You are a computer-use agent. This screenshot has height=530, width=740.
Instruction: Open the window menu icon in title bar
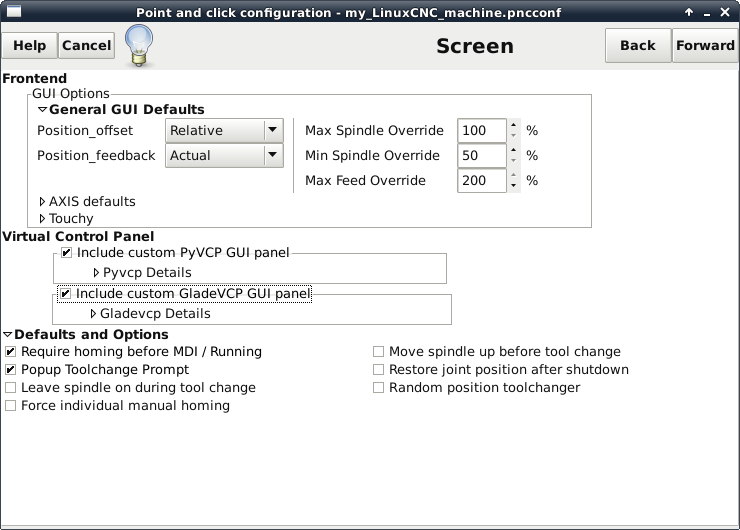coord(14,11)
